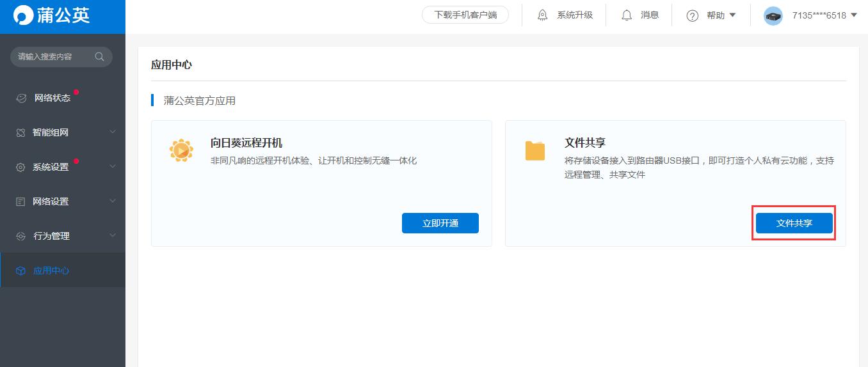Click the 向日葵远程开机 sunflower icon
868x367 pixels.
181,150
